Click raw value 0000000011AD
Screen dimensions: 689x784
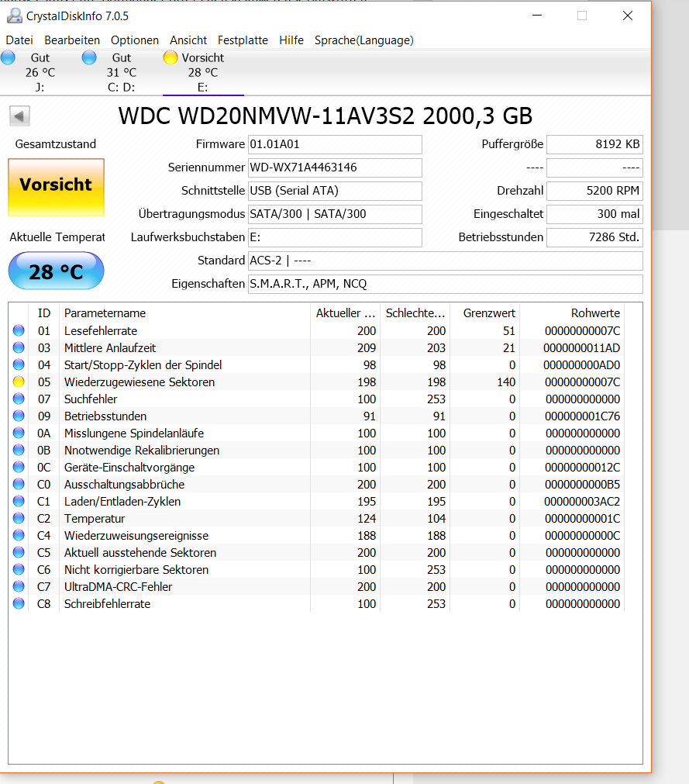tap(581, 348)
